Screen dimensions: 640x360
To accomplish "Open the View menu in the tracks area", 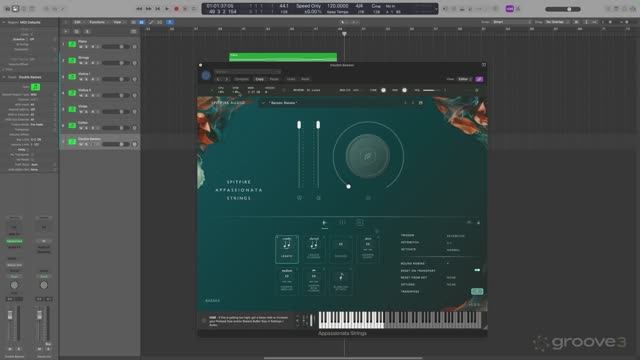I will pos(118,22).
